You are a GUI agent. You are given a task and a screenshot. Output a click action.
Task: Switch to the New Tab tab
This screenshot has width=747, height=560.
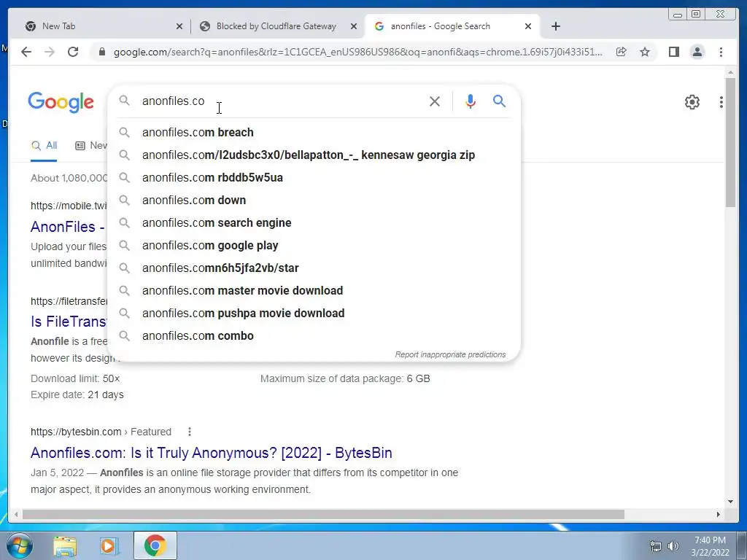pyautogui.click(x=101, y=26)
